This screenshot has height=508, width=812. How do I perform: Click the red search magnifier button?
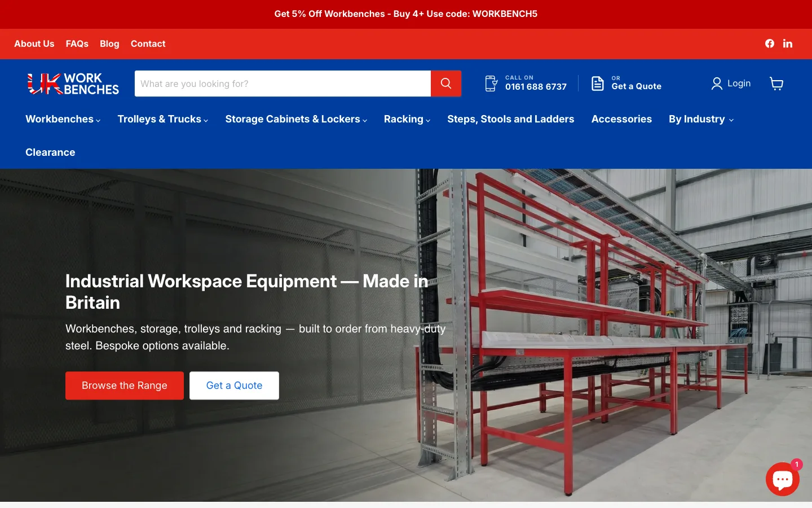(x=446, y=84)
